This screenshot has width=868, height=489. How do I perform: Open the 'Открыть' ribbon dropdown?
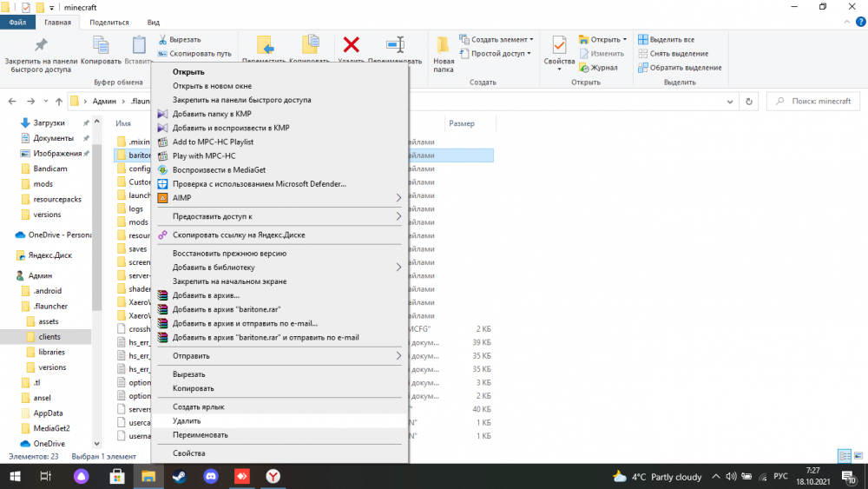pyautogui.click(x=603, y=39)
